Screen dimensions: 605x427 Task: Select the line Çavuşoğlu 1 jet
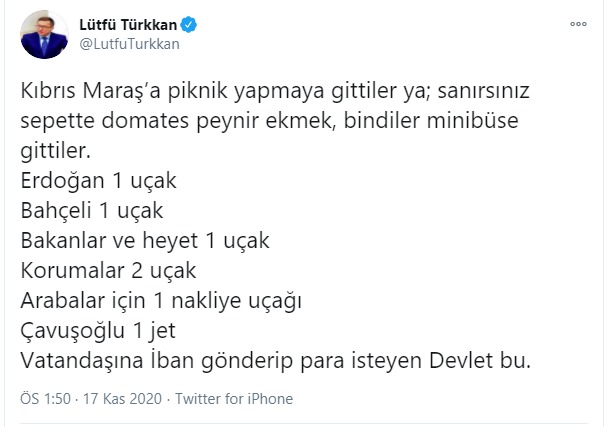click(x=102, y=330)
